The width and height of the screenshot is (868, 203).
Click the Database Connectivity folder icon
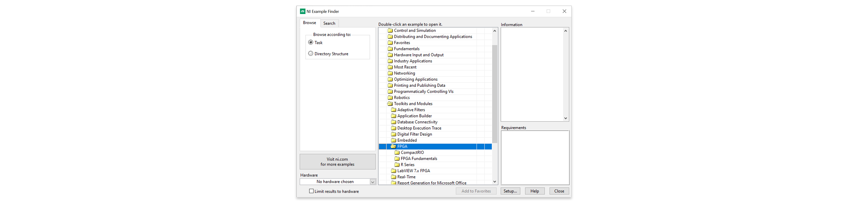pyautogui.click(x=393, y=122)
